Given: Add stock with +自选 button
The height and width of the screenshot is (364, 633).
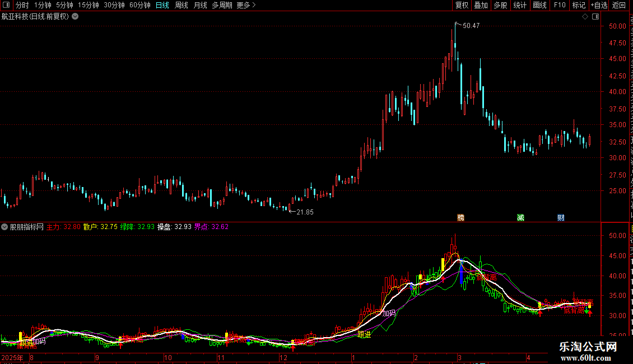Looking at the screenshot, I should pyautogui.click(x=599, y=5).
